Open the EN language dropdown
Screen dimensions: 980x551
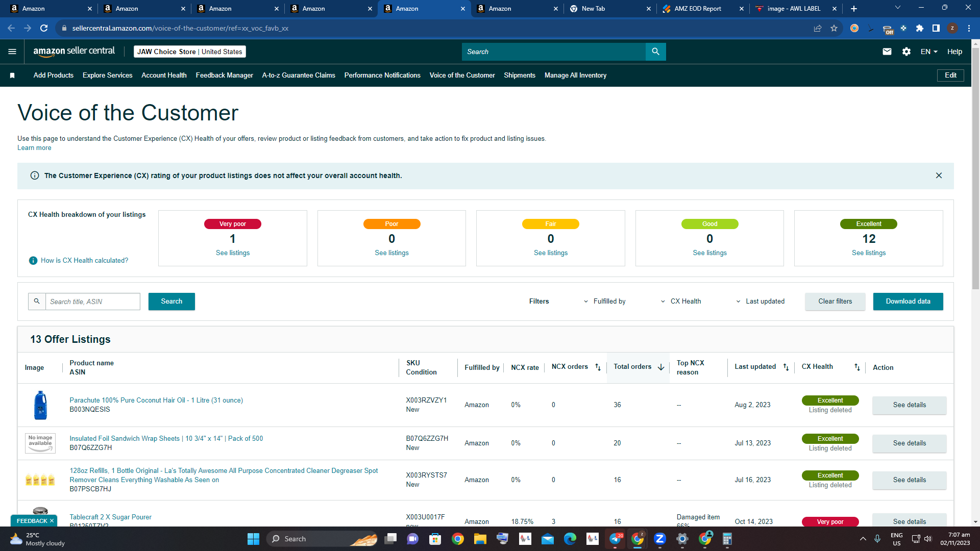pos(929,52)
